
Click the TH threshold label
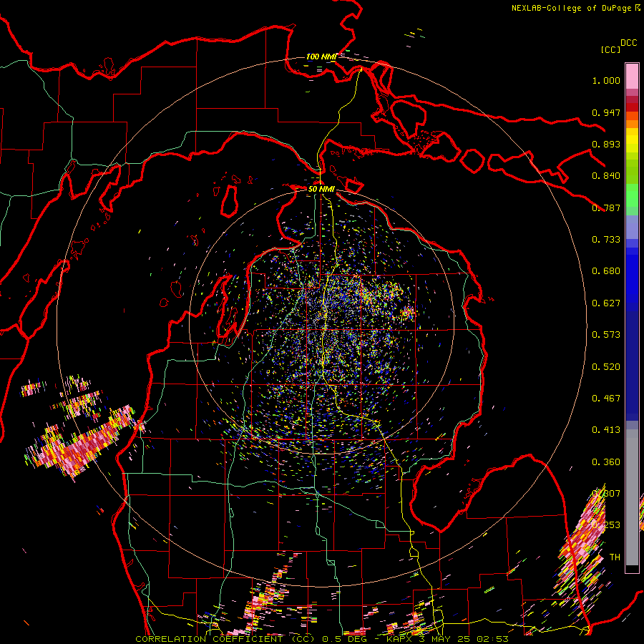[615, 557]
